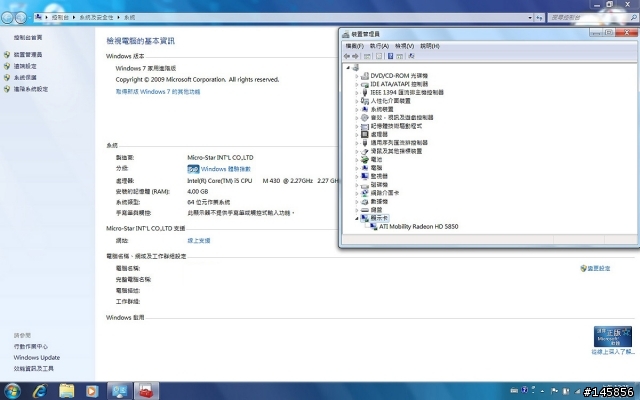Open Windows Update link in sidebar
This screenshot has height=400, width=640.
click(x=37, y=358)
